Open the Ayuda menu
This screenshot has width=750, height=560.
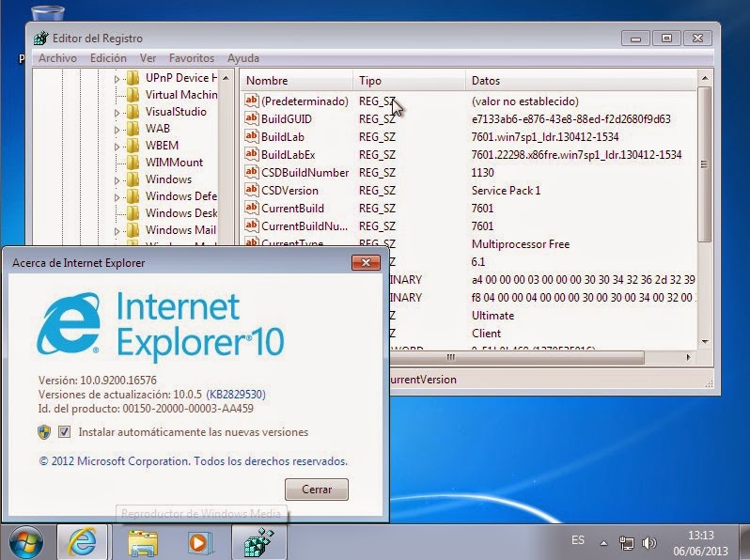coord(243,58)
